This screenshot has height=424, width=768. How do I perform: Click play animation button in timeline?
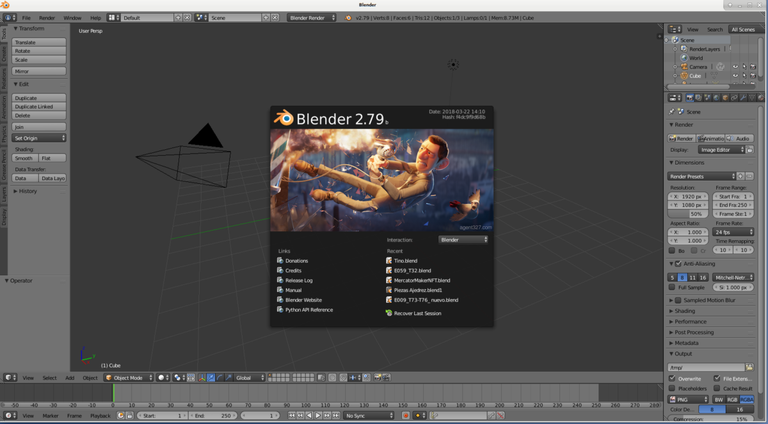[x=318, y=415]
